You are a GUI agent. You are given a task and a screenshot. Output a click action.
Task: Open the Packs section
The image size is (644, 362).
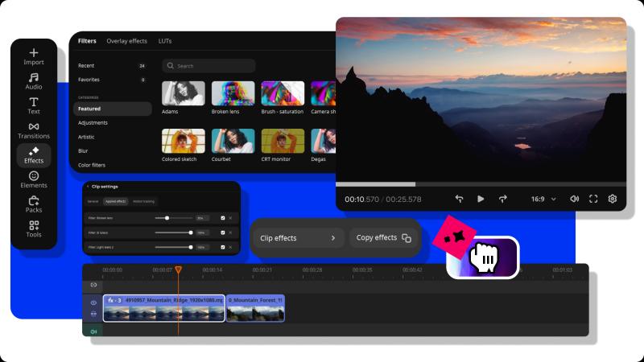(x=34, y=204)
